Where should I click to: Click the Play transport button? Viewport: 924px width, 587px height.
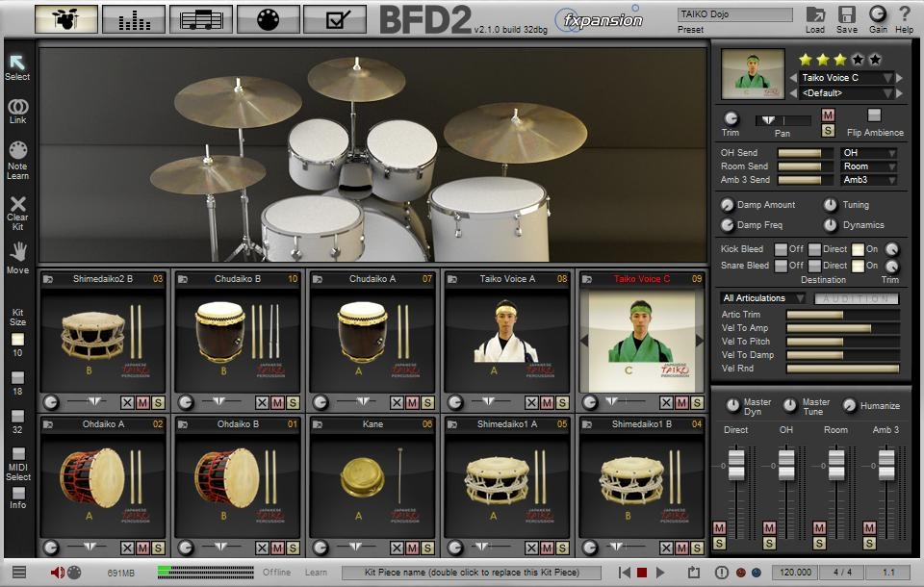pyautogui.click(x=660, y=573)
